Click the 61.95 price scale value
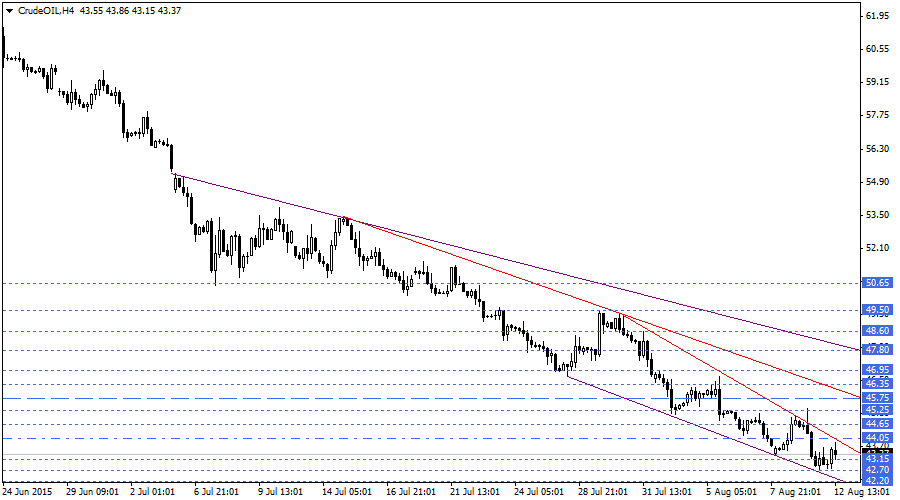 pos(877,16)
